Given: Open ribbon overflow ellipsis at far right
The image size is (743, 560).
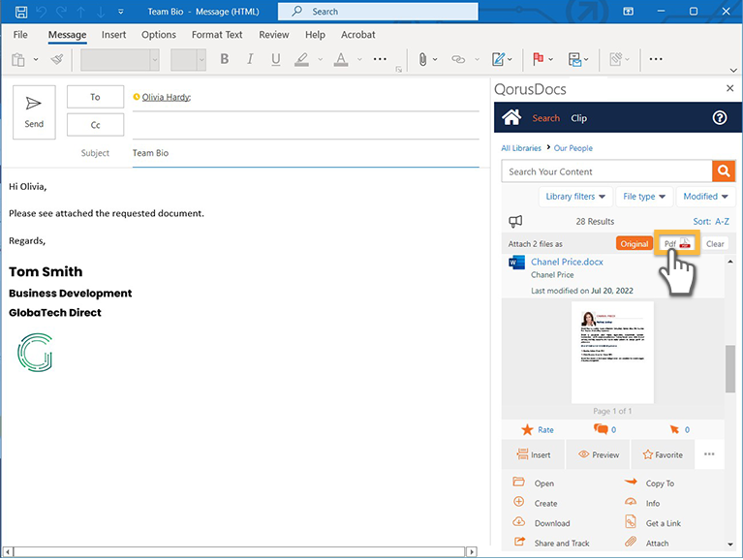Looking at the screenshot, I should pos(656,59).
